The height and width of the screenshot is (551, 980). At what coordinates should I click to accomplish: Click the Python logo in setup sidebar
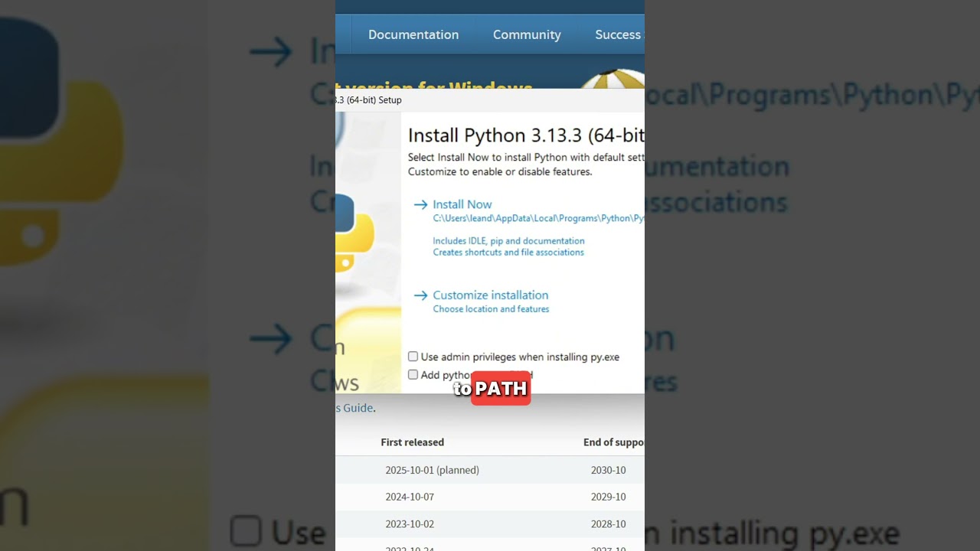(354, 232)
